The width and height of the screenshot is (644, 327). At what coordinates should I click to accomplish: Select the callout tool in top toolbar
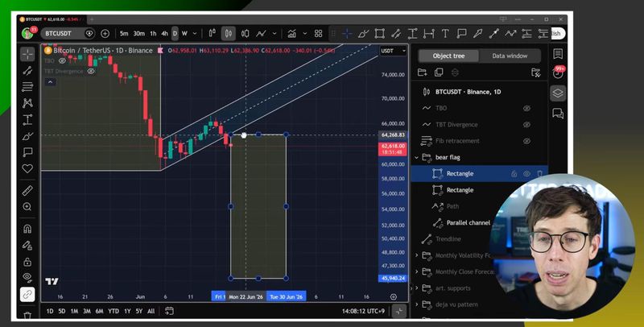pos(461,34)
